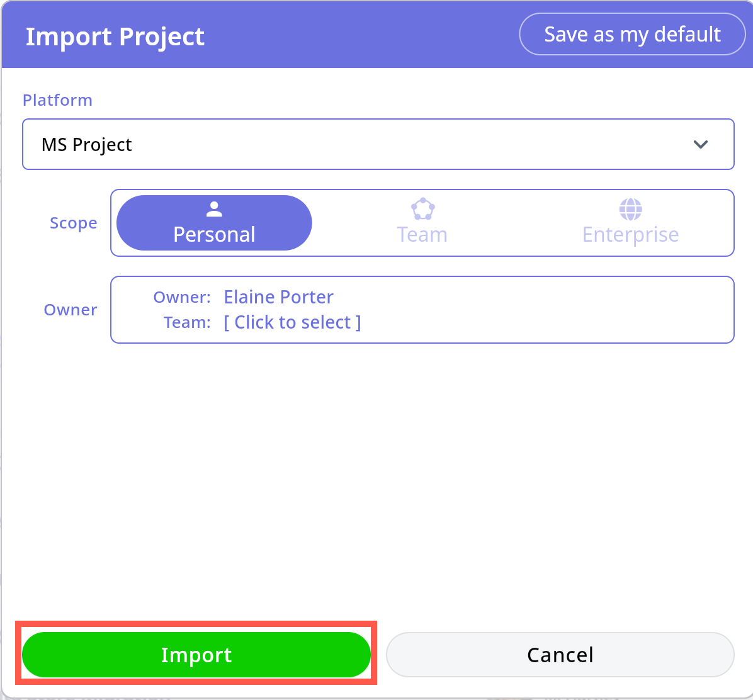Open the MS Project platform dropdown
The height and width of the screenshot is (700, 753).
(378, 144)
